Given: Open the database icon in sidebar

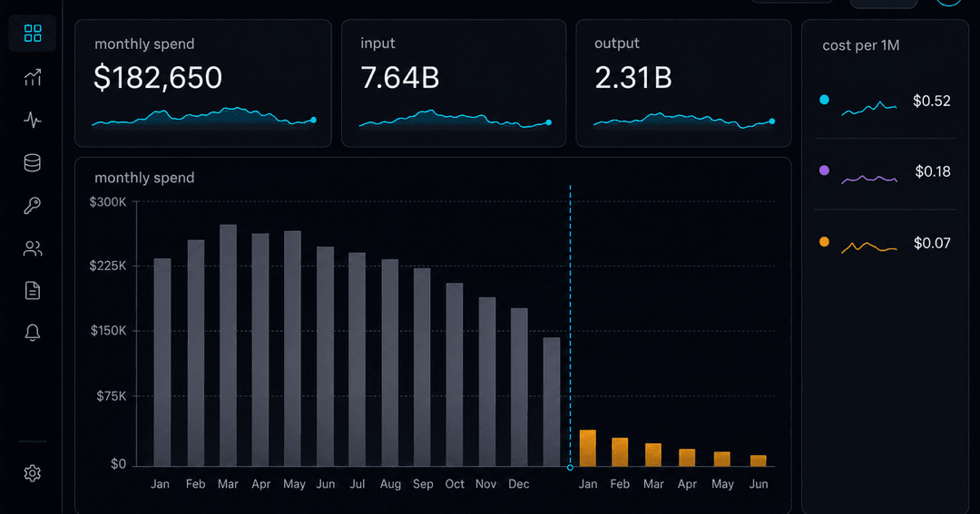Looking at the screenshot, I should [33, 163].
